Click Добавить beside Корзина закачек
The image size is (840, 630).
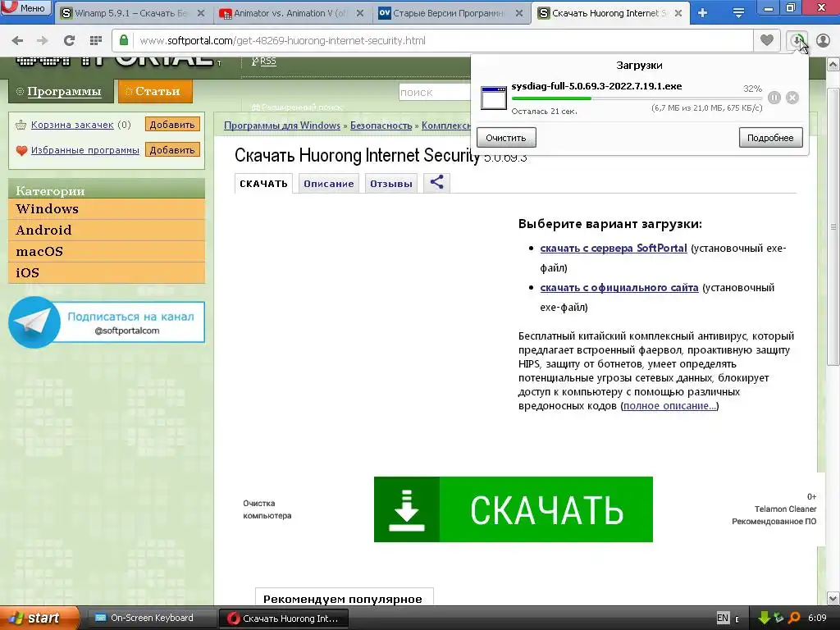point(172,125)
